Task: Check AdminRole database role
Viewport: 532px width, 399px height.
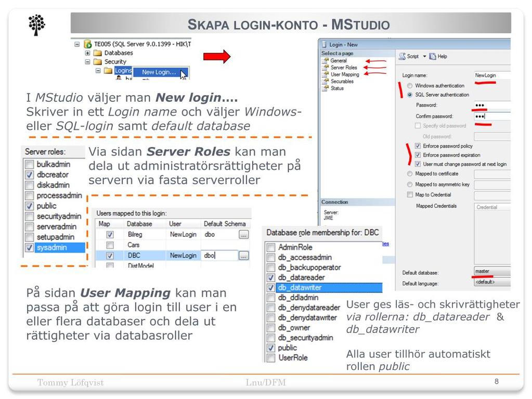Action: point(271,247)
